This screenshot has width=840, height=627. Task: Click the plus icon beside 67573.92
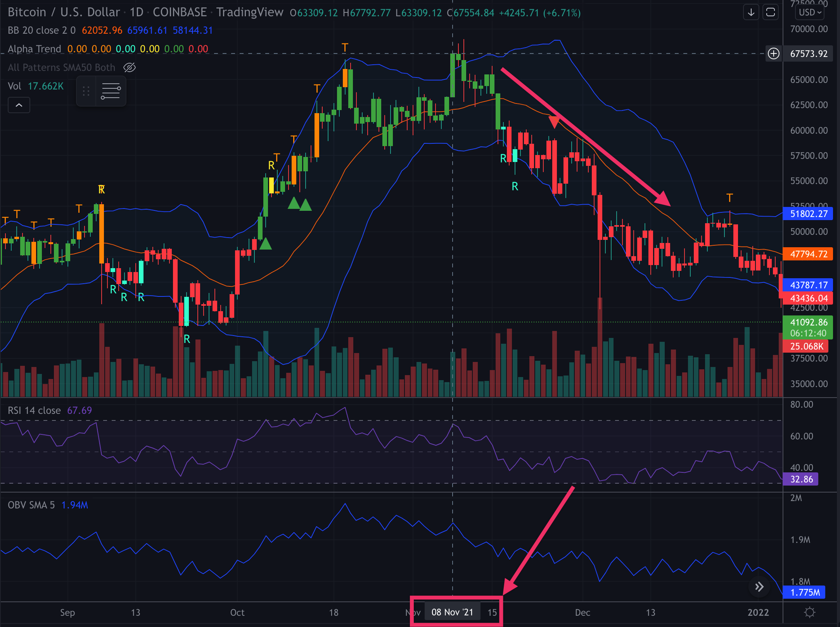(773, 53)
